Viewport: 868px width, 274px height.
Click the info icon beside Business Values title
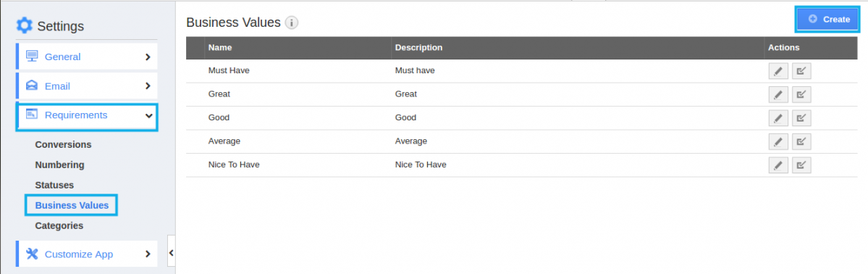(292, 22)
